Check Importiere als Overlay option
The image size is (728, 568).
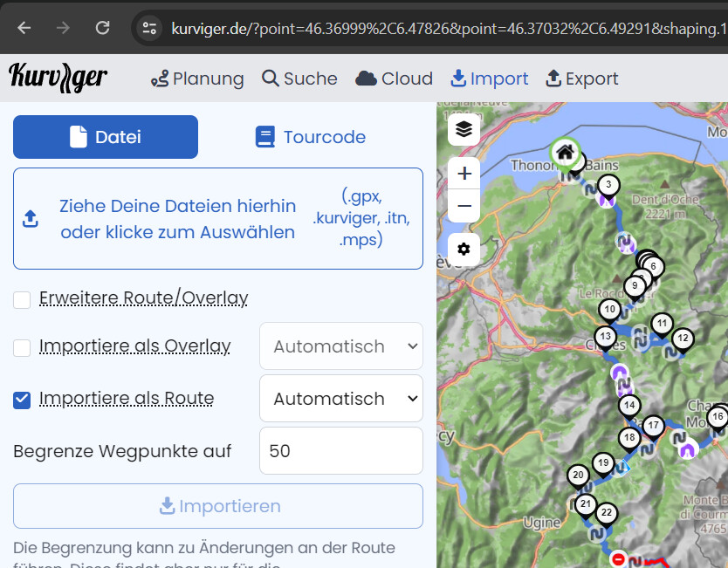[23, 347]
